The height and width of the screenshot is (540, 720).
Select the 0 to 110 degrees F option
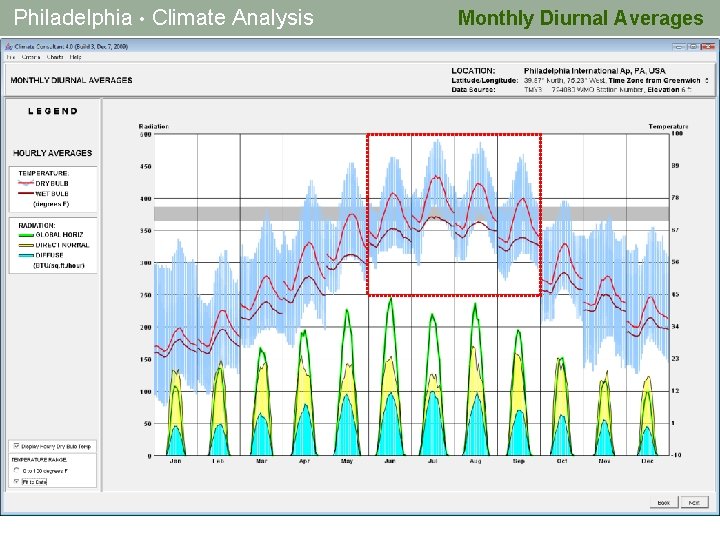(17, 470)
